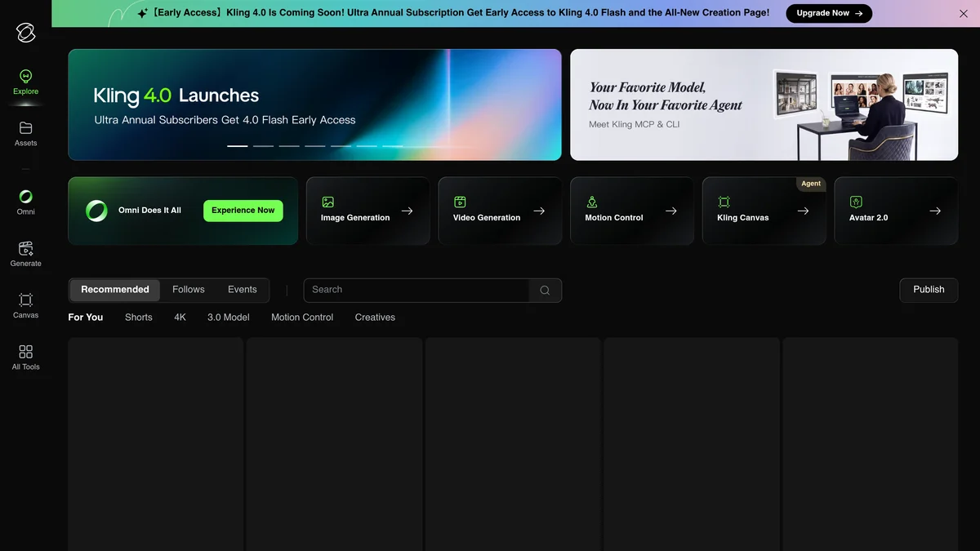Screen dimensions: 980x551
Task: Select the Explore sidebar icon
Action: pyautogui.click(x=25, y=82)
